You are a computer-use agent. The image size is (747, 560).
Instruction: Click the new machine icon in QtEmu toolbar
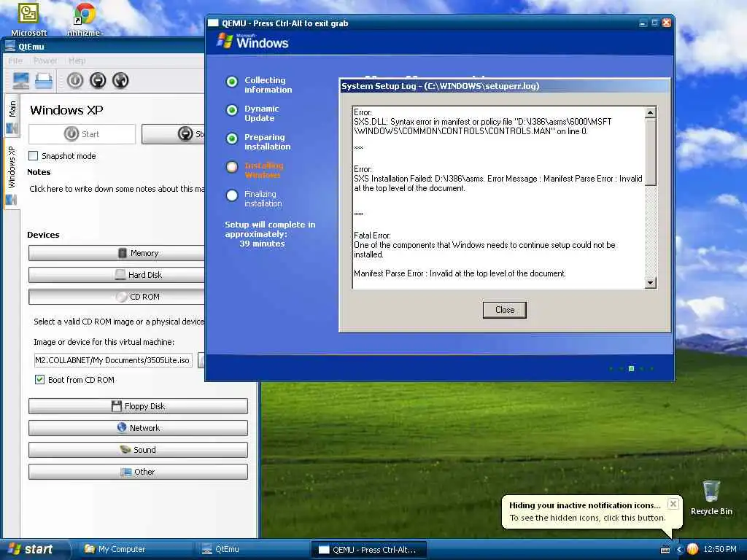[x=21, y=80]
